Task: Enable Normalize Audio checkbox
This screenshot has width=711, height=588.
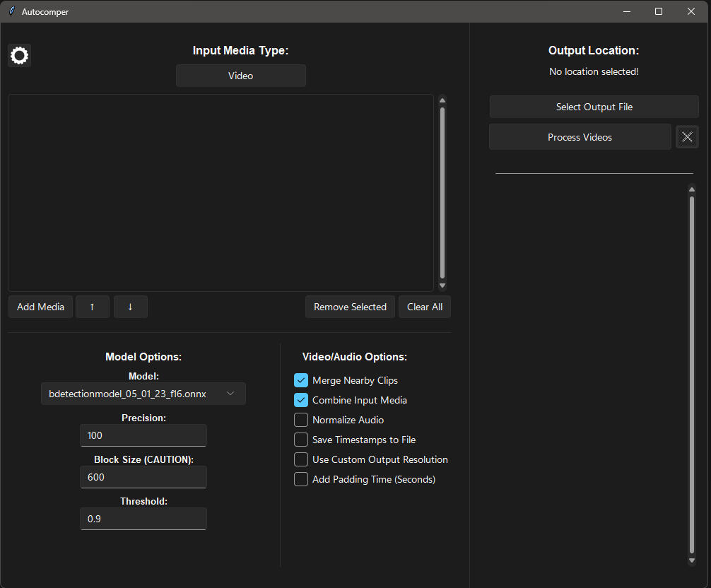Action: coord(301,420)
